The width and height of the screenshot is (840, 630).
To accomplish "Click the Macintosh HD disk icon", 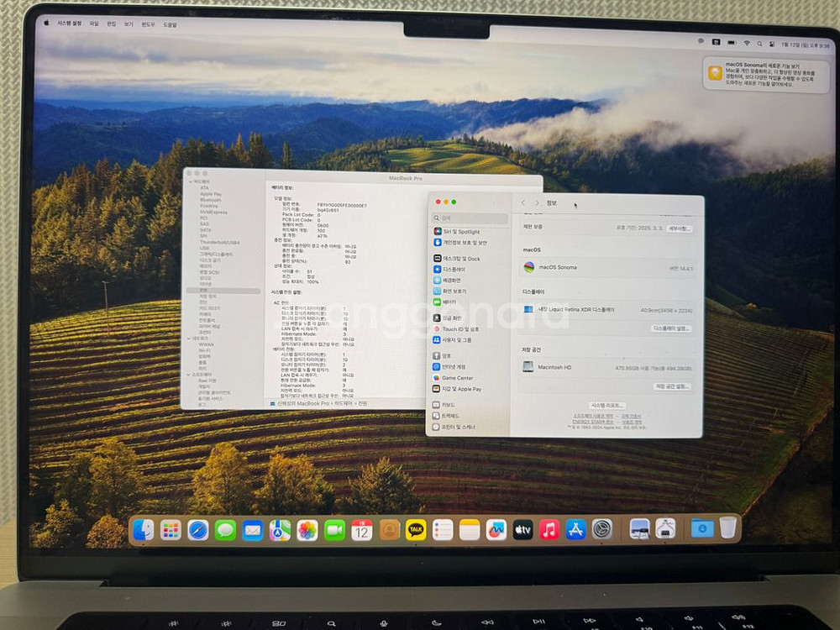I will click(528, 367).
